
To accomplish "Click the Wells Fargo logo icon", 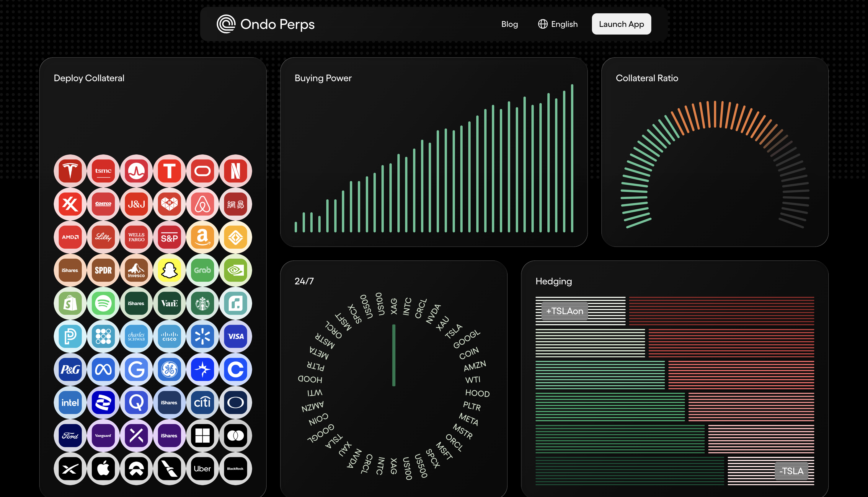I will [136, 237].
